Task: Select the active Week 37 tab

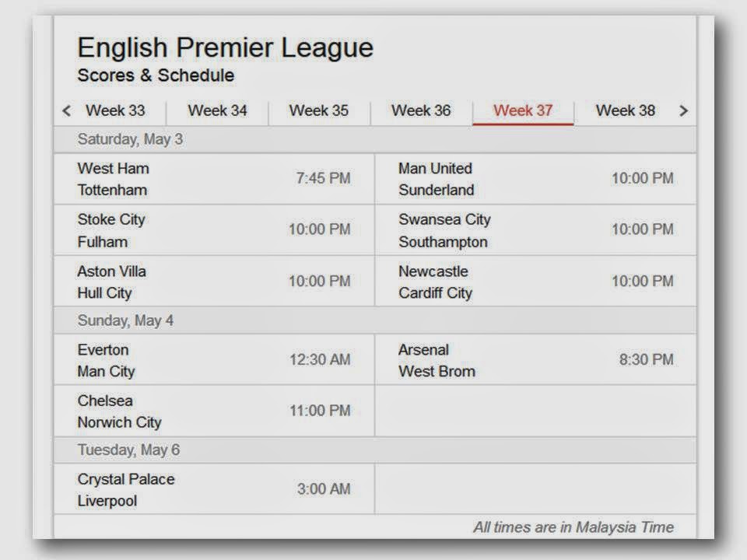Action: click(523, 110)
